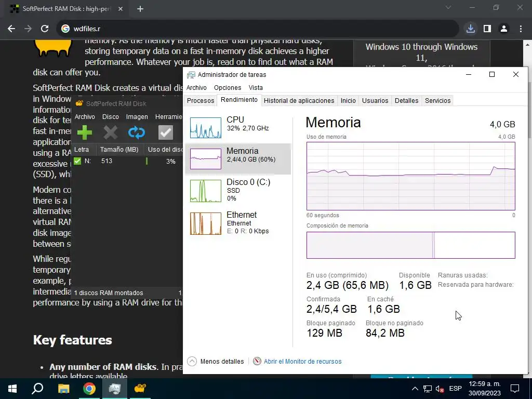The width and height of the screenshot is (532, 399).
Task: Select the CPU performance graph thumbnail
Action: (206, 128)
